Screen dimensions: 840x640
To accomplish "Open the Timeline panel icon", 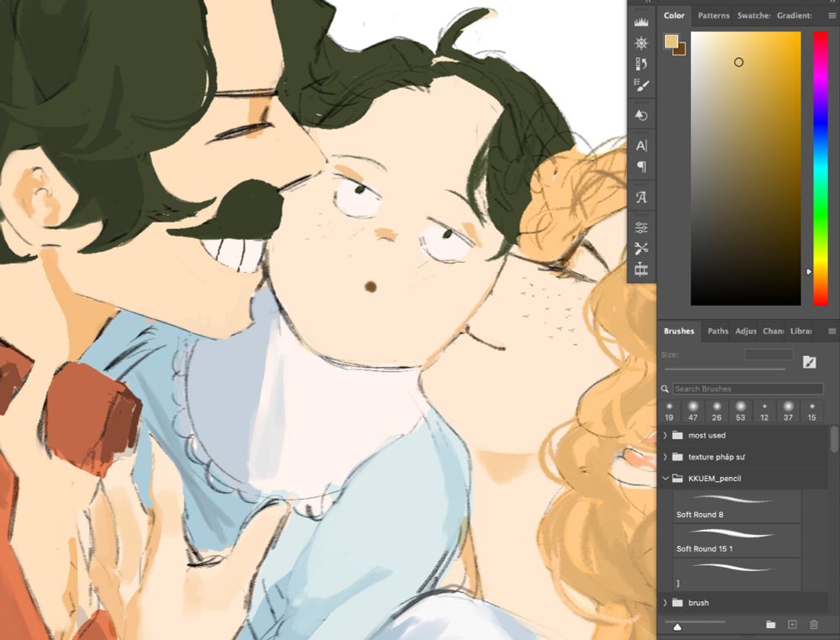I will tap(641, 270).
